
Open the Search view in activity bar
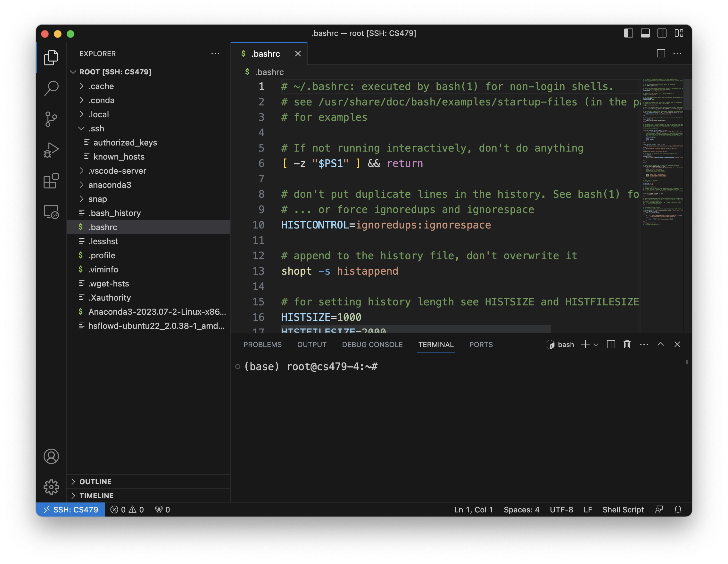click(51, 88)
